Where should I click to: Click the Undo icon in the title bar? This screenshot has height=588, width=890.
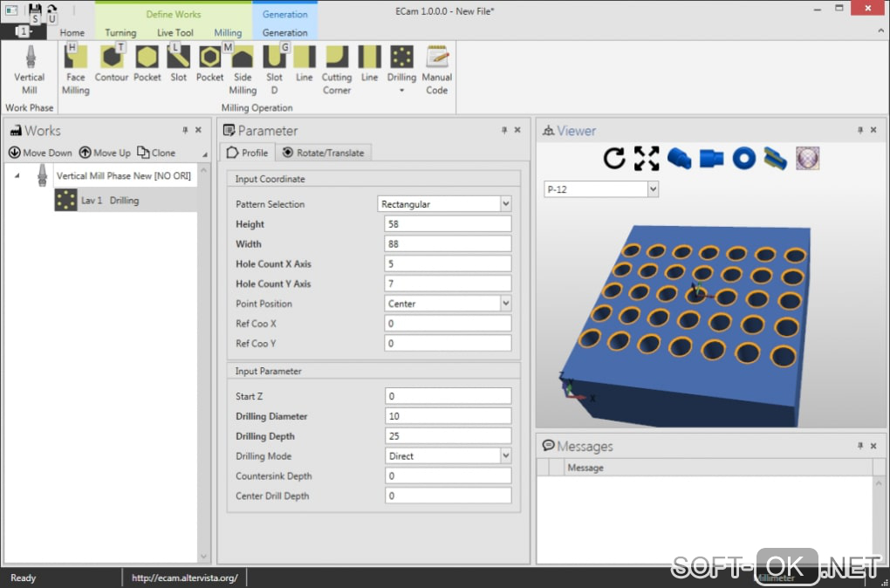(x=51, y=10)
